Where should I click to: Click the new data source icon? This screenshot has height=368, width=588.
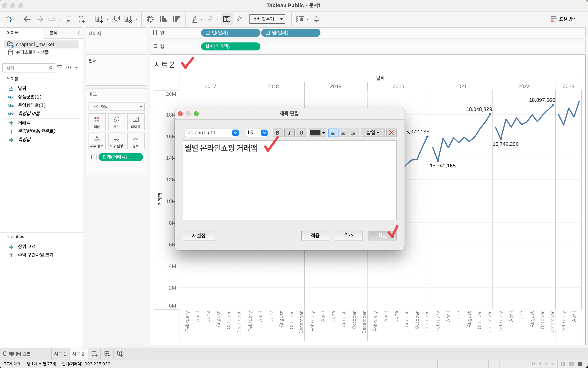(x=82, y=19)
